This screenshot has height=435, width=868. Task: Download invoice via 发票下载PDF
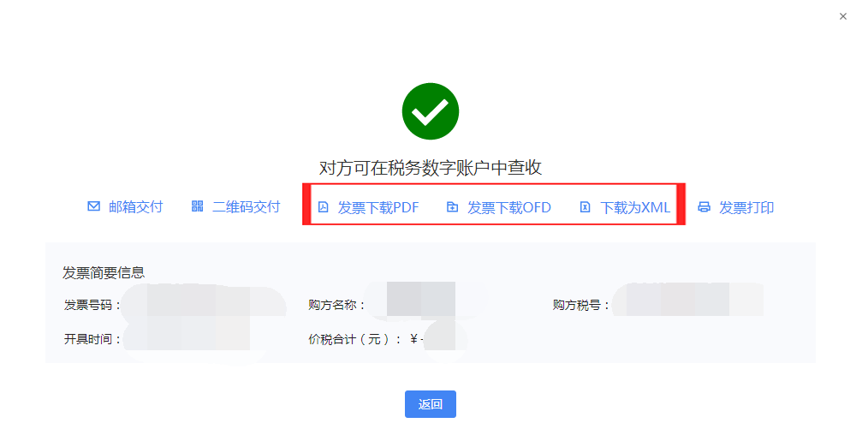pyautogui.click(x=378, y=208)
